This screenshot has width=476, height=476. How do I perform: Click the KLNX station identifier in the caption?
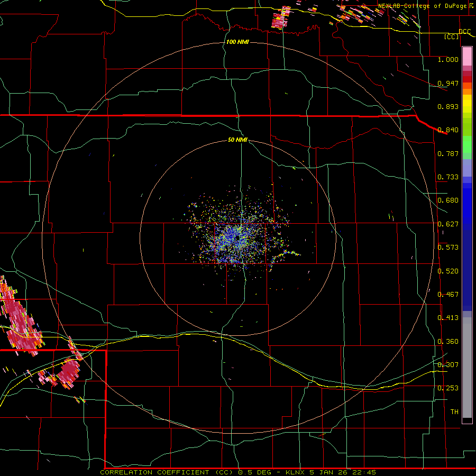coord(296,472)
